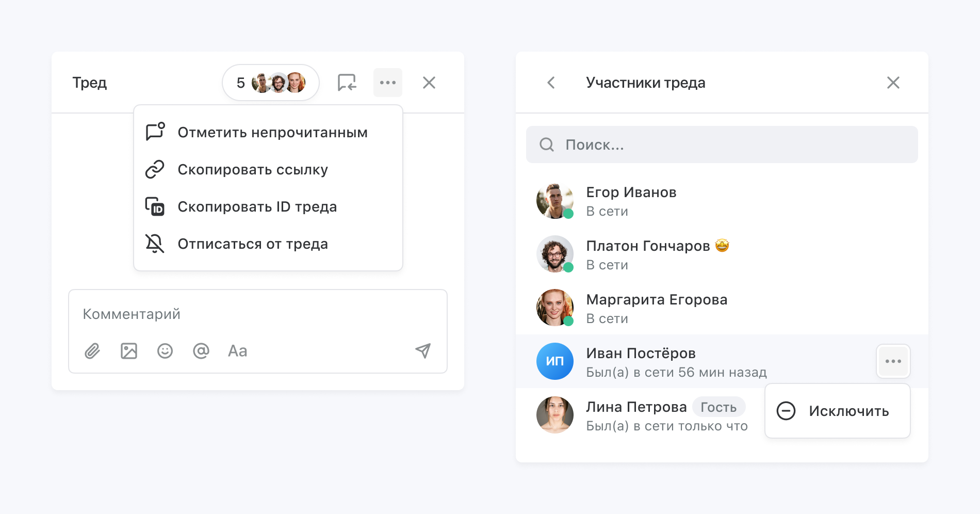Open the image insertion icon in comment toolbar

(x=128, y=351)
